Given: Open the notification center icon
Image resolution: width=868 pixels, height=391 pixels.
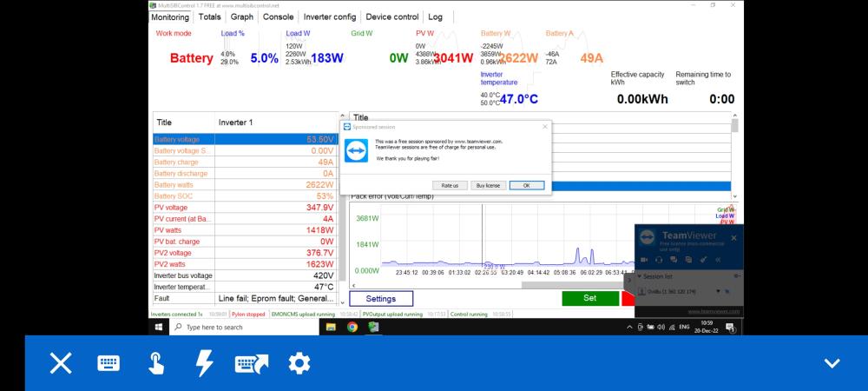Looking at the screenshot, I should click(x=730, y=328).
